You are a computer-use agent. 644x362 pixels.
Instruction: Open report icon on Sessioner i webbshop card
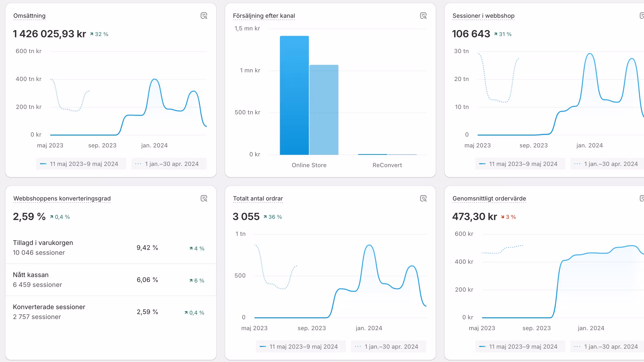pyautogui.click(x=642, y=16)
